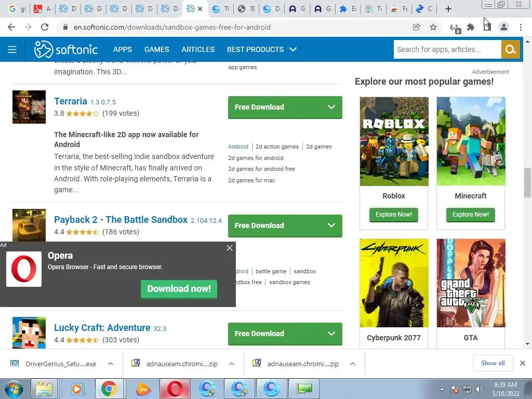Open second adnauseam zip download chevron
532x399 pixels.
(x=353, y=364)
